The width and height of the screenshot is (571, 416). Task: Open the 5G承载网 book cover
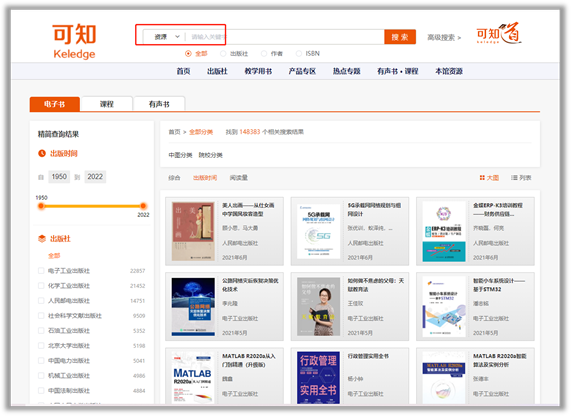coord(318,231)
